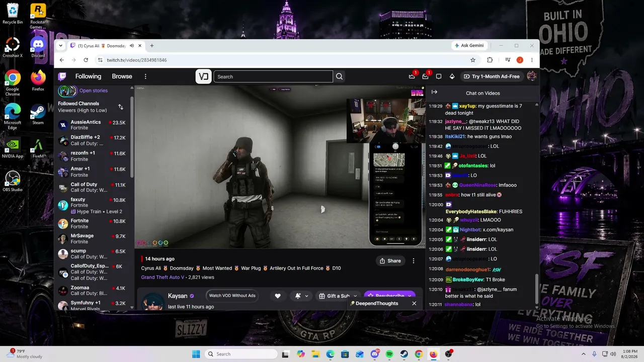Open scump channel in the sidebar

(x=93, y=254)
